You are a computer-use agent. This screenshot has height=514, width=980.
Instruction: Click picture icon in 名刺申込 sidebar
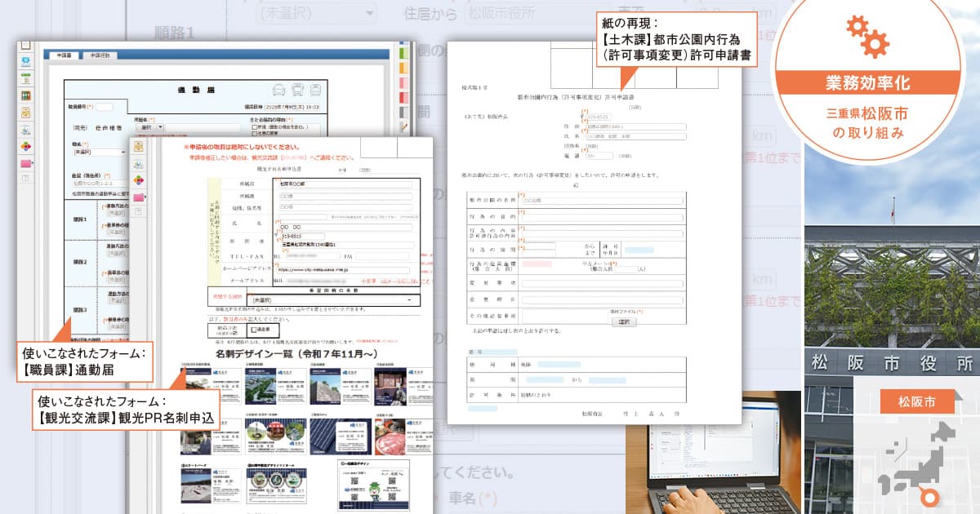coord(138,164)
